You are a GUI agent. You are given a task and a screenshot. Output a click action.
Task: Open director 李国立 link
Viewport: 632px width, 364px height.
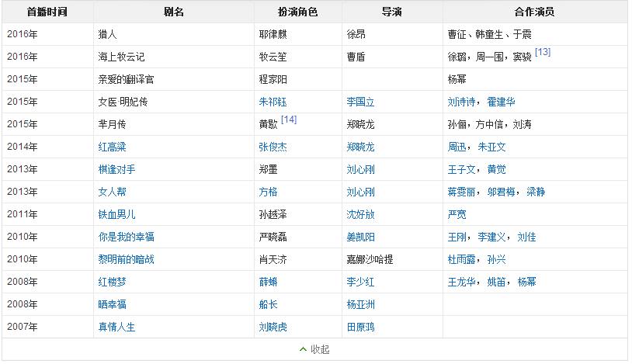click(361, 102)
